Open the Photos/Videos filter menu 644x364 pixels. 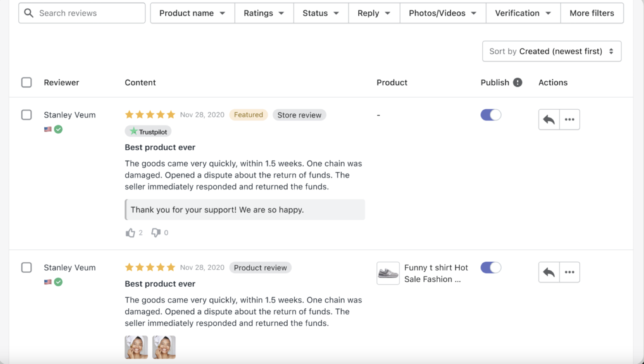442,13
